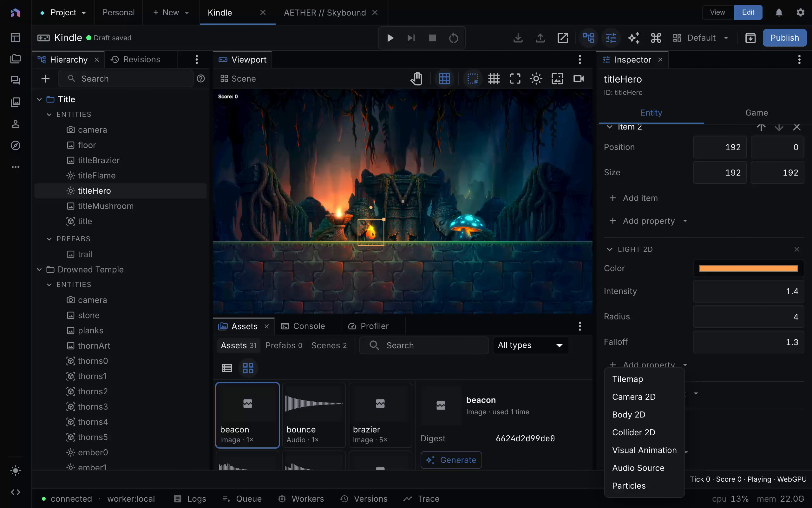Click the Publish button

(784, 38)
